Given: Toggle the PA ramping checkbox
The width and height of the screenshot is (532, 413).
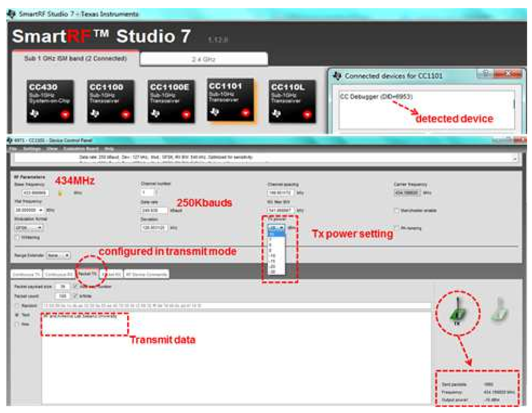Looking at the screenshot, I should pyautogui.click(x=397, y=228).
